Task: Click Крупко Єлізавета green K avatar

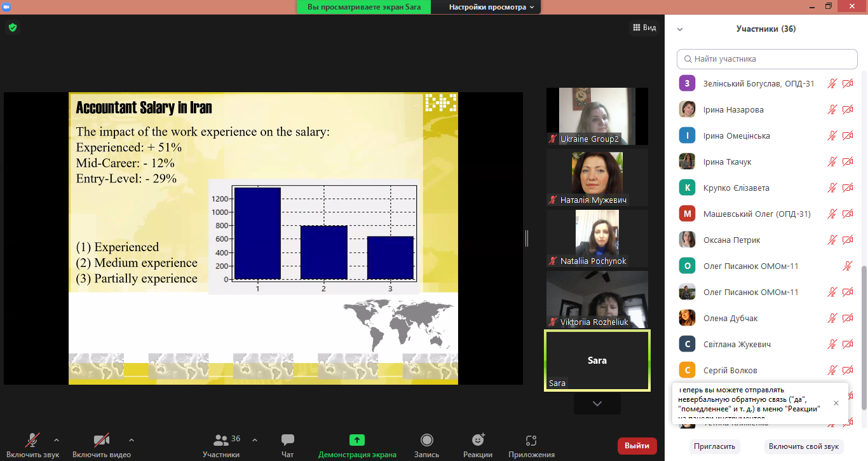Action: click(687, 188)
